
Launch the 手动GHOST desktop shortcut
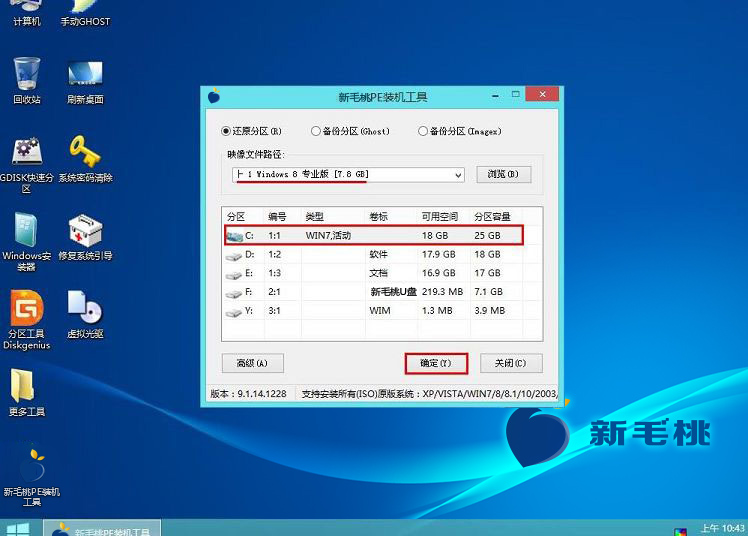(85, 13)
